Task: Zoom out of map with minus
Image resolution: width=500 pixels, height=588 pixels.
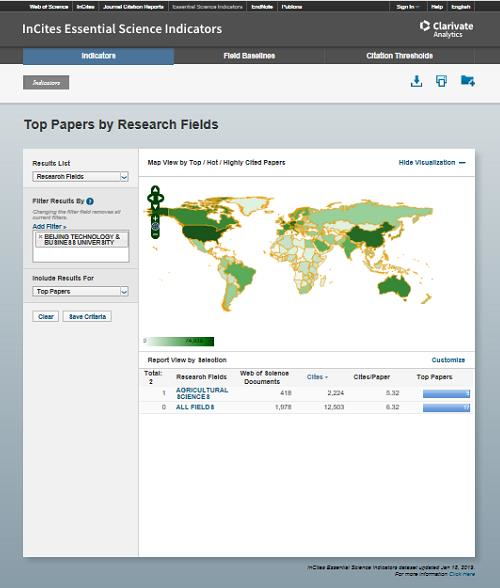Action: coord(155,234)
